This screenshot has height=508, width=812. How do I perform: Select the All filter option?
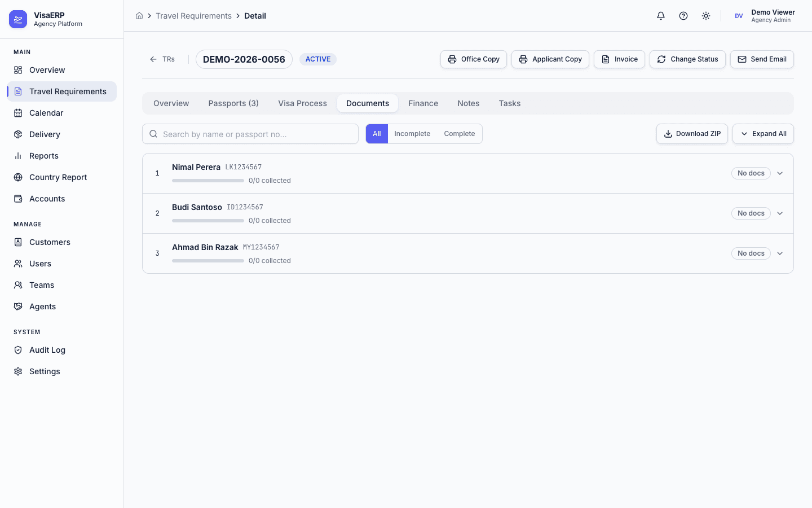(377, 134)
